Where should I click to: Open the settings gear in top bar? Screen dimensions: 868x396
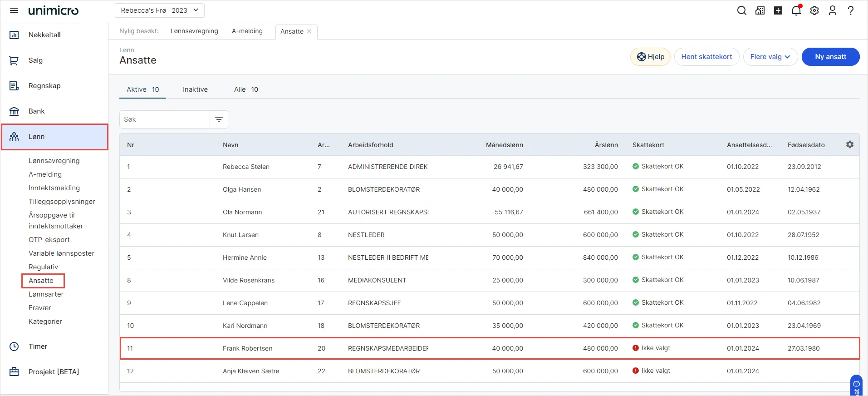click(814, 10)
